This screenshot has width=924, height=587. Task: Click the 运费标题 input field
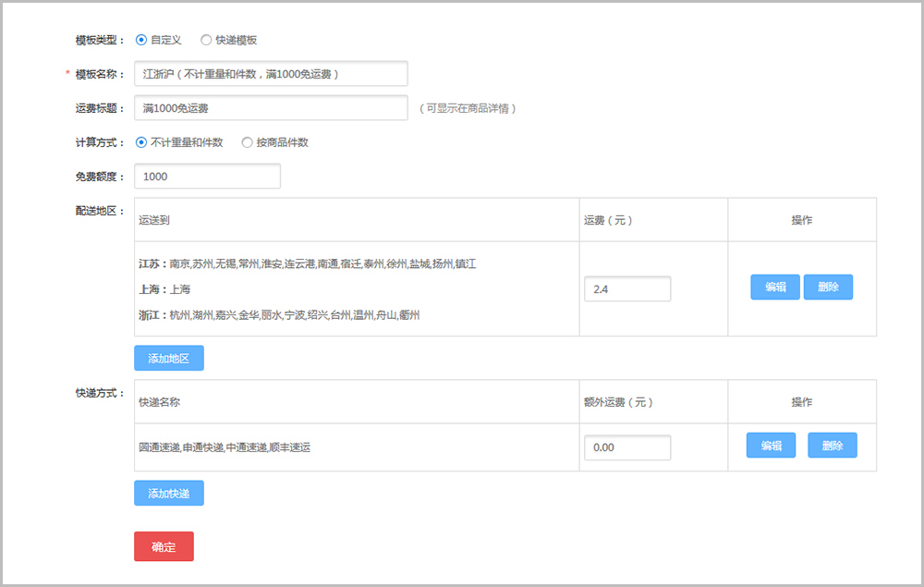point(271,108)
